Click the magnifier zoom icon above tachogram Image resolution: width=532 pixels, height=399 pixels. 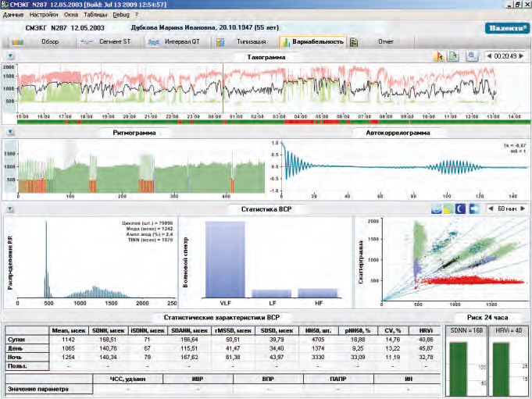471,56
